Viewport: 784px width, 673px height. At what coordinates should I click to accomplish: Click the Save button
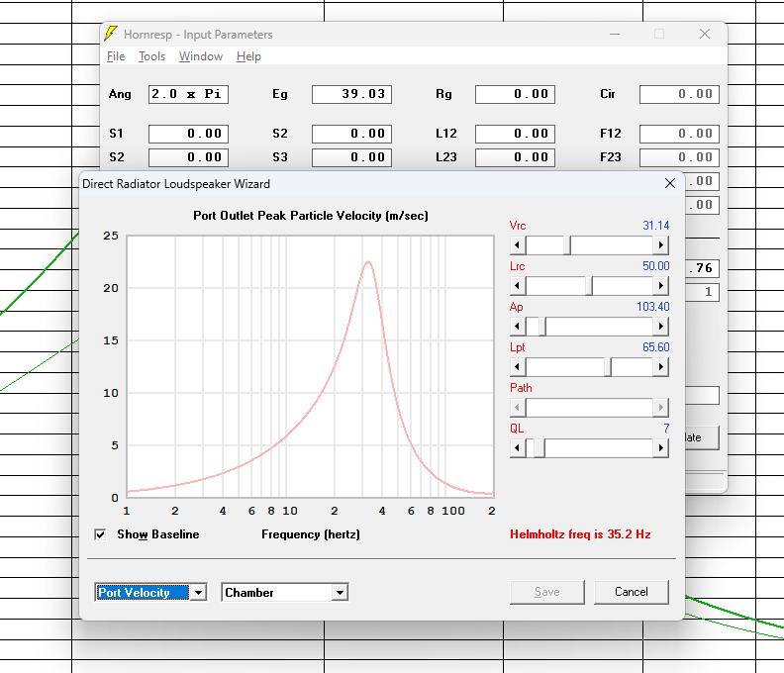coord(547,592)
